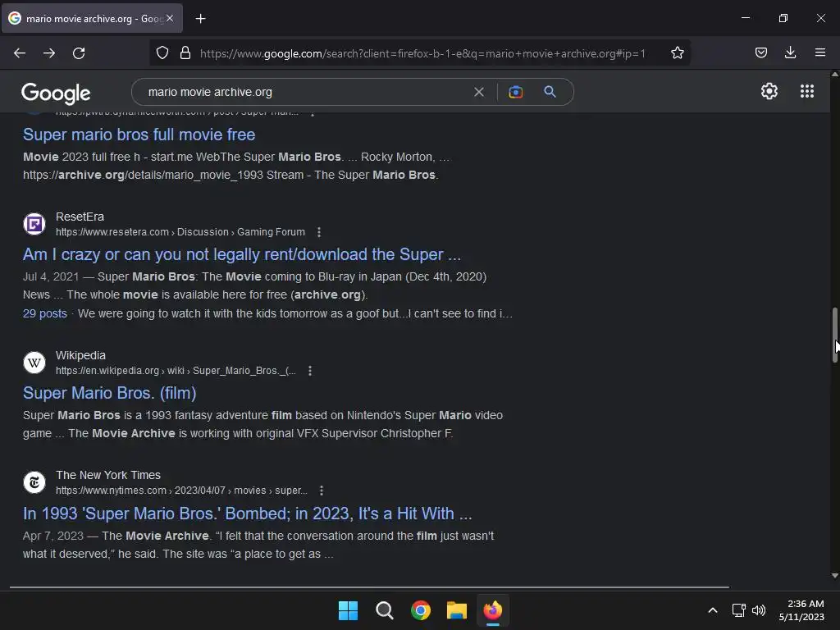This screenshot has width=840, height=630.
Task: Click the ResetEra site icon
Action: pyautogui.click(x=34, y=224)
